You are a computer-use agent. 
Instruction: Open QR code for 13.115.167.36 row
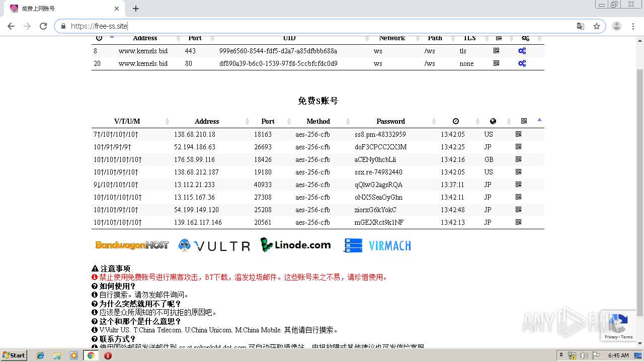tap(518, 197)
